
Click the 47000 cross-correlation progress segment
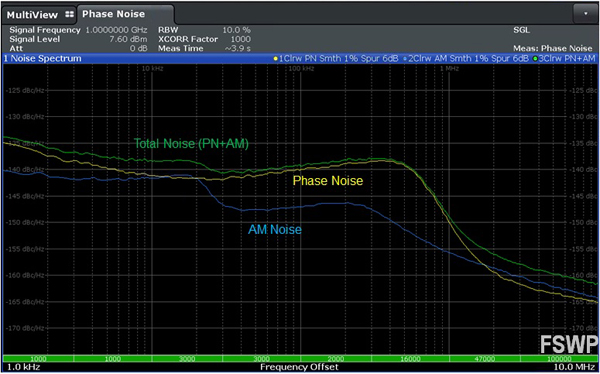tap(484, 359)
